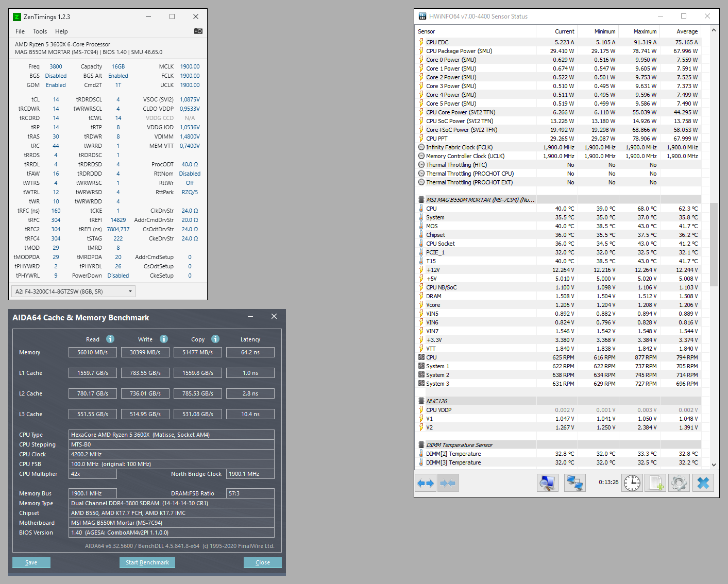Select Memory Controller Clock (UCLK) row
The height and width of the screenshot is (584, 728).
click(558, 156)
